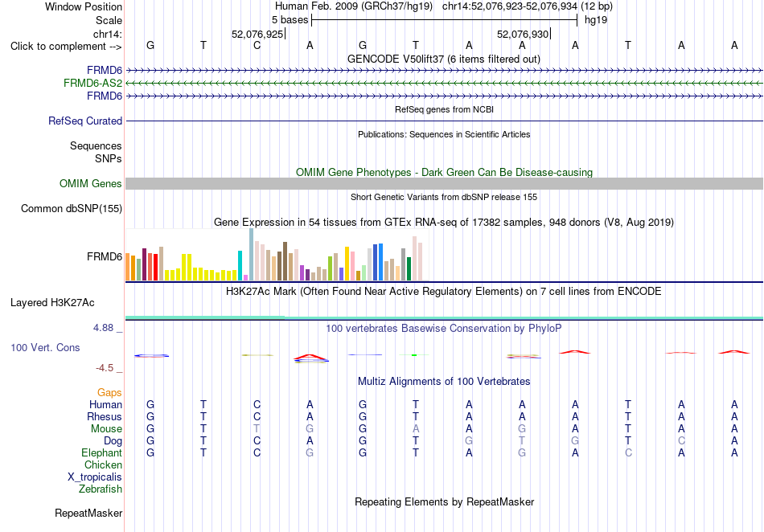Click the Rhesus species row label
The image size is (764, 532).
point(105,416)
